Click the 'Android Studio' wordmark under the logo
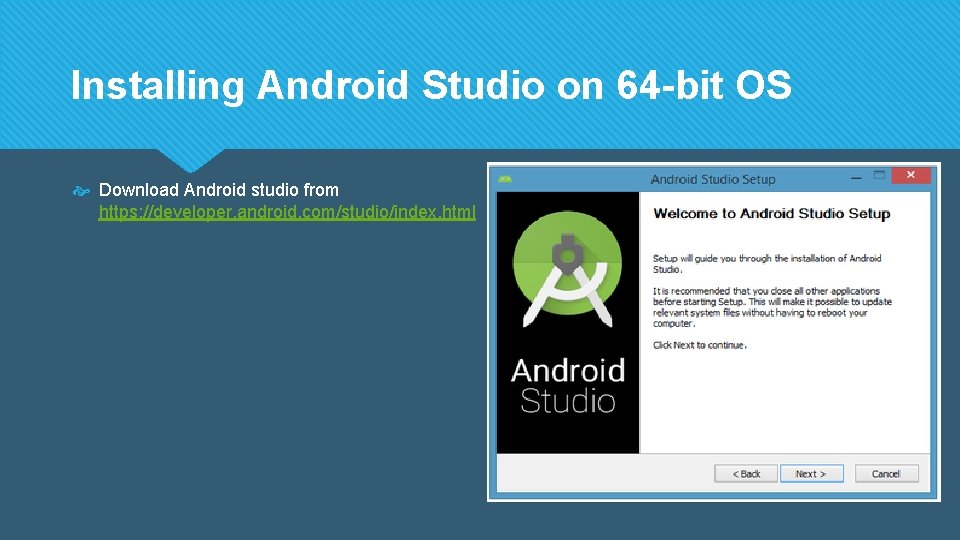 pyautogui.click(x=568, y=386)
